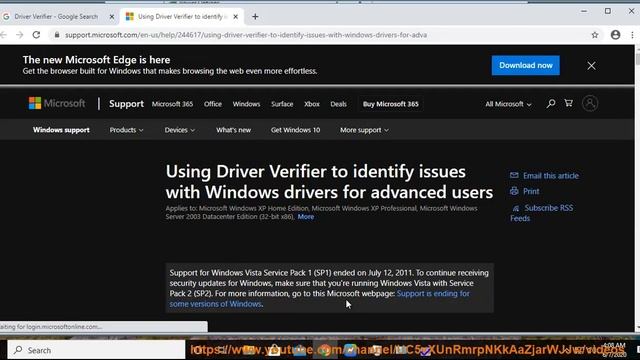Switch to the Driver Verifier Google Search tab
The height and width of the screenshot is (360, 640).
[x=56, y=17]
